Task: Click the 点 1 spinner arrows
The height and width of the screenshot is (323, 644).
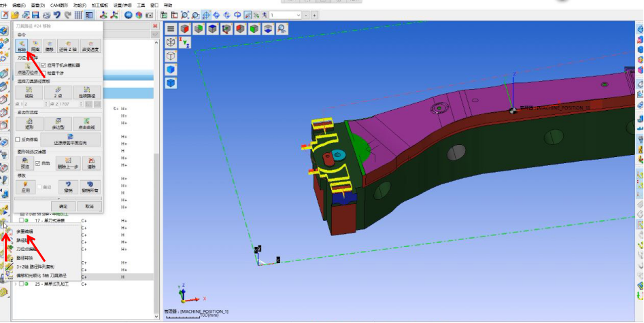Action: click(x=46, y=104)
